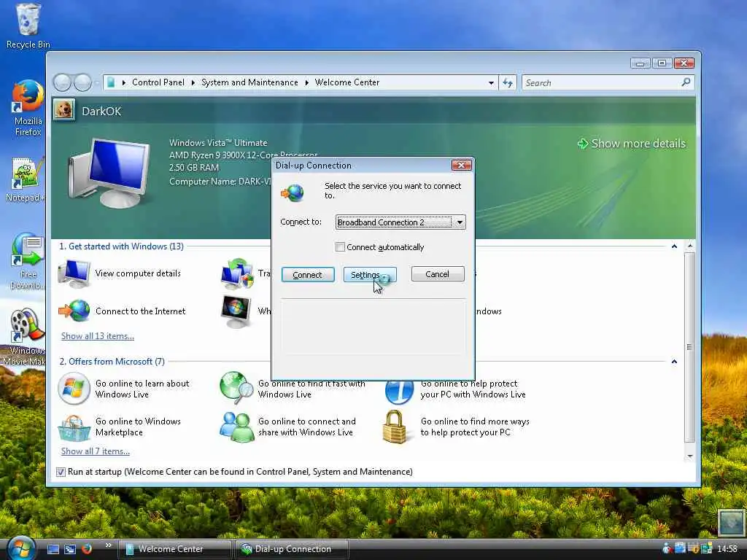747x560 pixels.
Task: Open the address bar history dropdown
Action: point(491,83)
